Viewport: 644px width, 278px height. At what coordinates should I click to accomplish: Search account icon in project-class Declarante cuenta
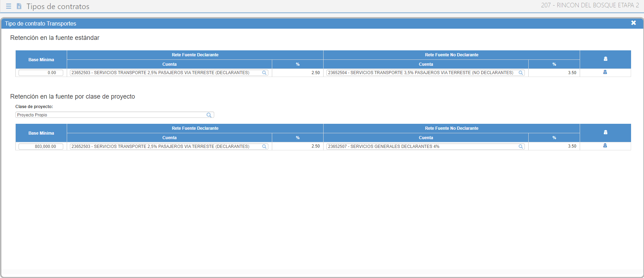click(265, 147)
